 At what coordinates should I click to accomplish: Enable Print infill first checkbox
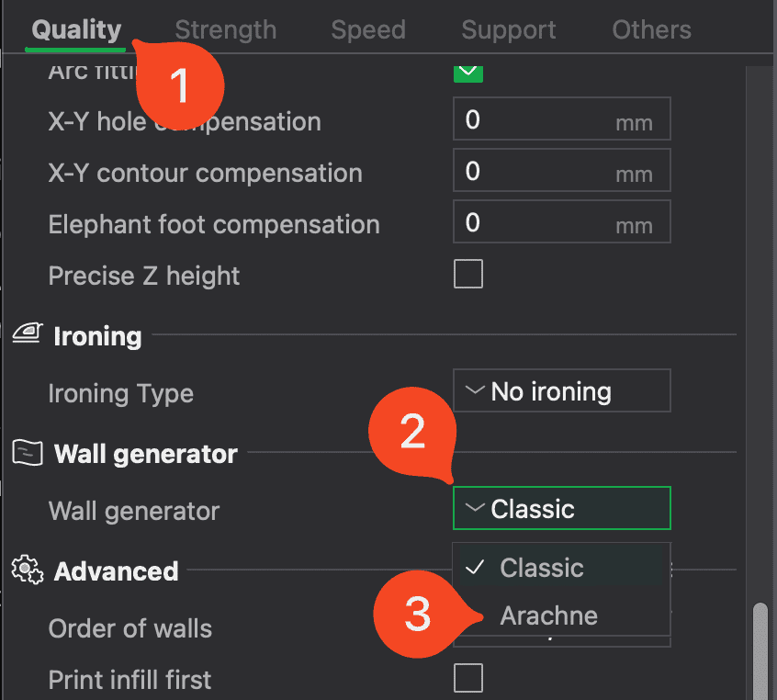coord(468,679)
